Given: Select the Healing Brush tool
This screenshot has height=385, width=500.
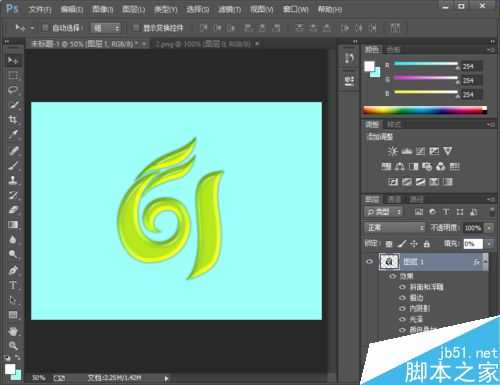Looking at the screenshot, I should pos(13,150).
